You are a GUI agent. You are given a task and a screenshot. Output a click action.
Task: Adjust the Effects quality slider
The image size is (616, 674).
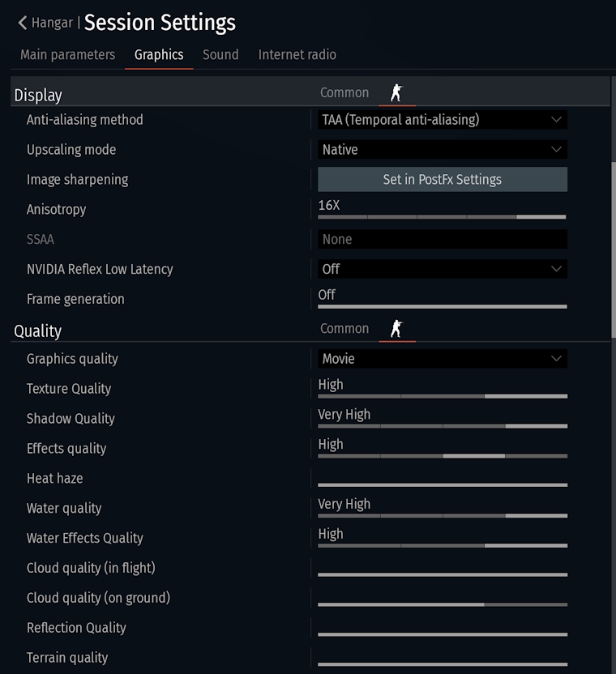click(443, 455)
